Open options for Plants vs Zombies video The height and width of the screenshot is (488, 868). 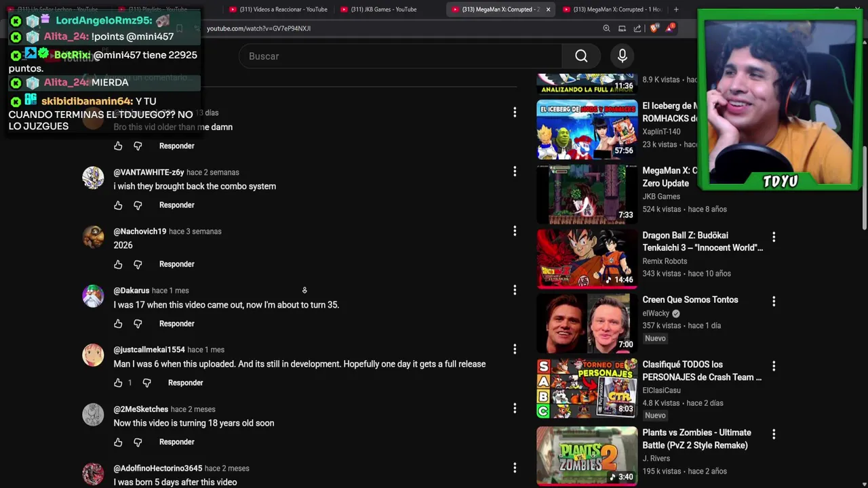pos(774,434)
